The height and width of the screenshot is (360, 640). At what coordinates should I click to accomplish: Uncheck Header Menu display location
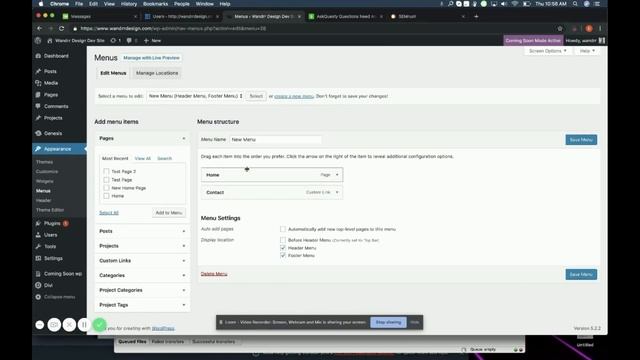[282, 248]
